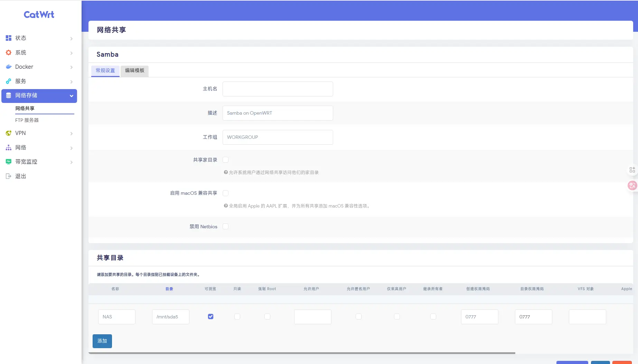
Task: Click the 目录 field containing /mnt/sda5
Action: [171, 317]
